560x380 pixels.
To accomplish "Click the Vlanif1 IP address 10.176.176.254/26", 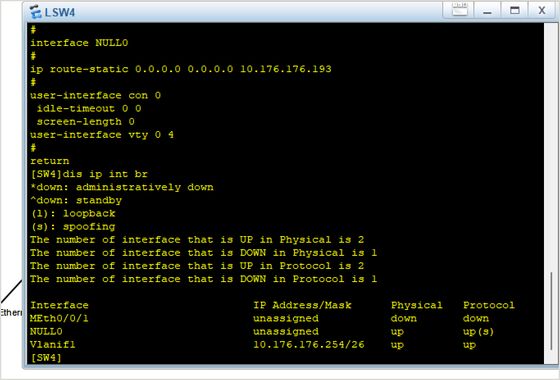I will (x=309, y=345).
